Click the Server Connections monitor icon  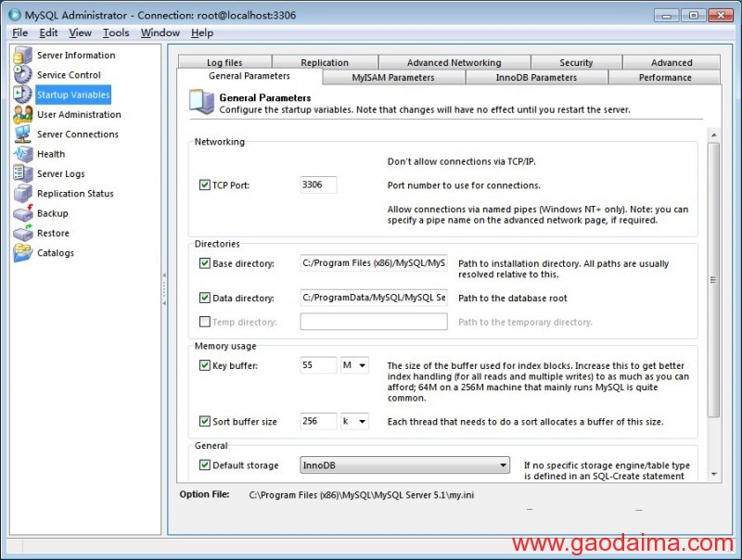pyautogui.click(x=22, y=134)
